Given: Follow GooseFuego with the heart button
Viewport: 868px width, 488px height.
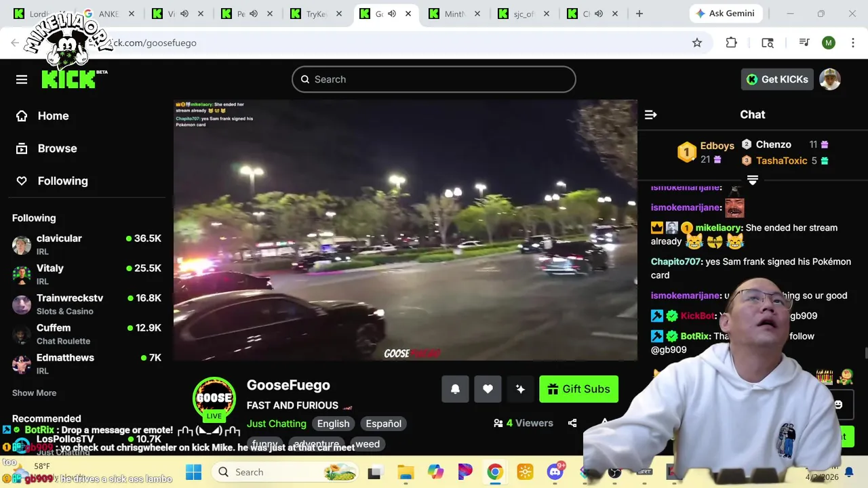Looking at the screenshot, I should pyautogui.click(x=488, y=389).
